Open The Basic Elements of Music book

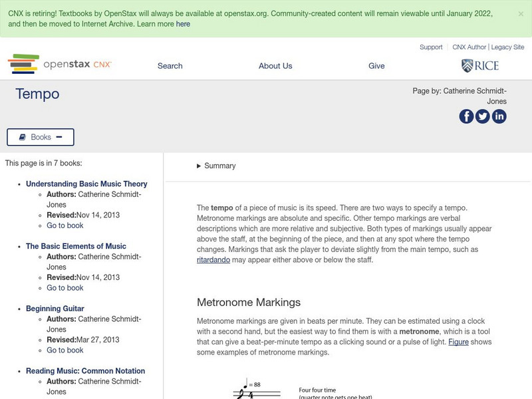tap(76, 246)
